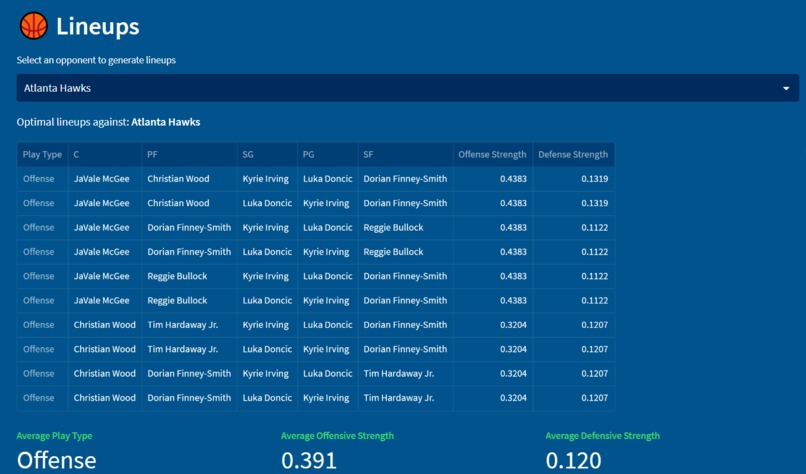Viewport: 806px width, 474px height.
Task: Click the large Offense metric value
Action: click(x=57, y=461)
